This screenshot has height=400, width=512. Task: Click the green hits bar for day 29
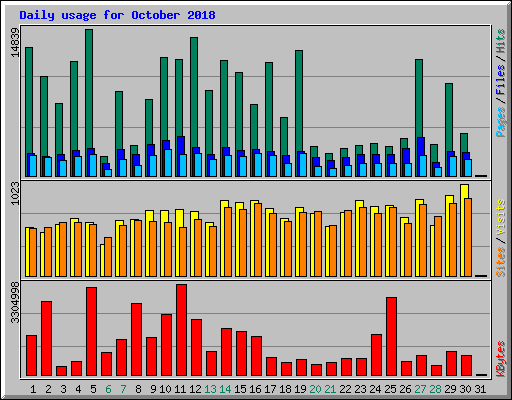click(449, 117)
